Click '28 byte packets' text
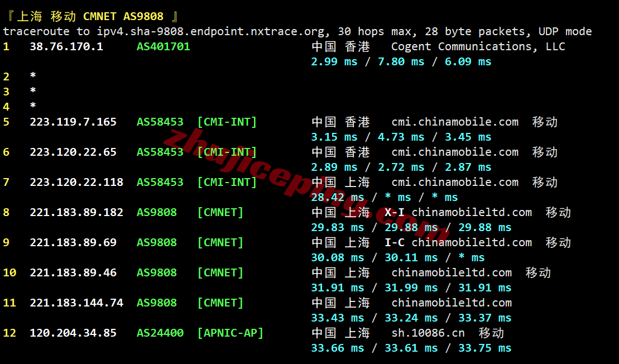Viewport: 619px width, 364px height. (x=475, y=32)
